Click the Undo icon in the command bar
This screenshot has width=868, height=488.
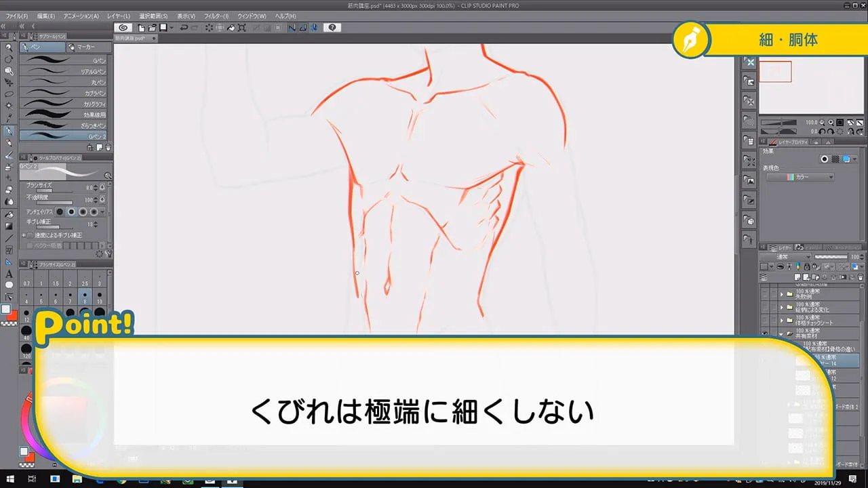tap(184, 27)
